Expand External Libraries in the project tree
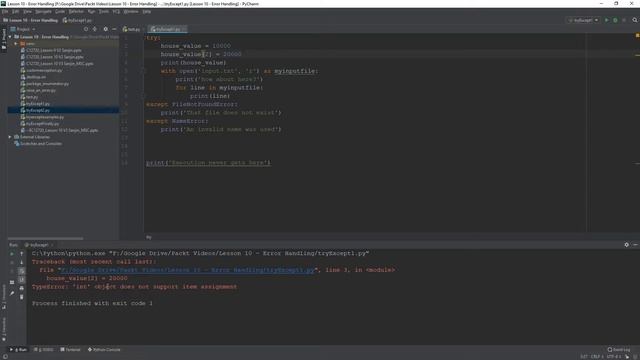This screenshot has width=640, height=360. (10, 137)
